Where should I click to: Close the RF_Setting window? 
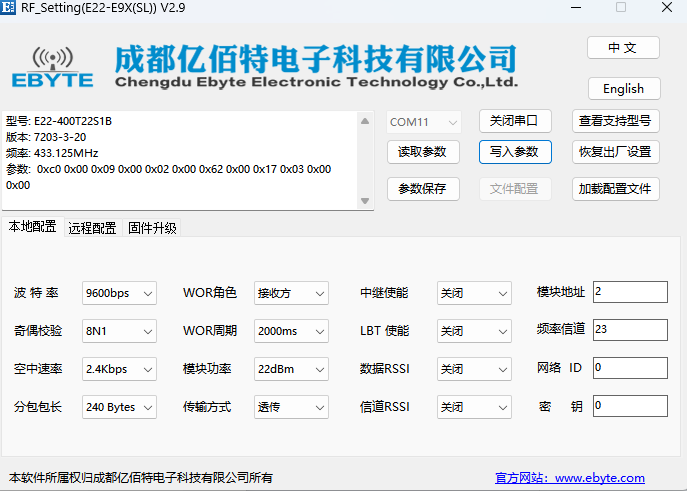click(667, 7)
